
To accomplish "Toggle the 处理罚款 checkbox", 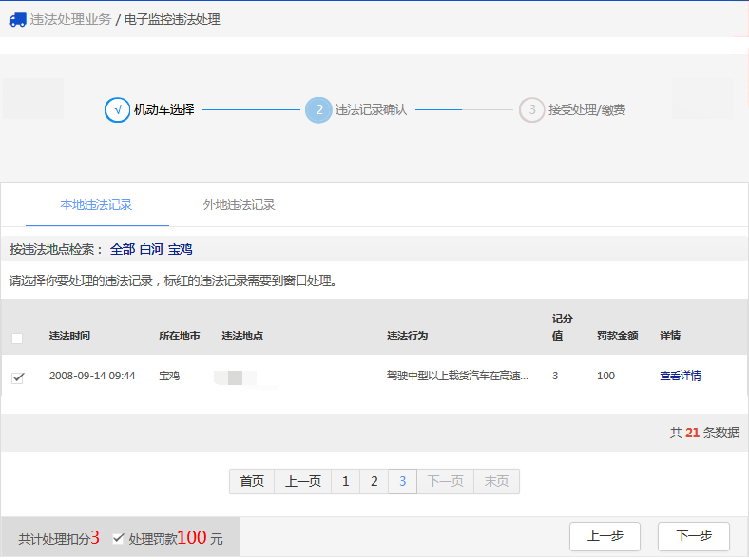I will [x=118, y=538].
